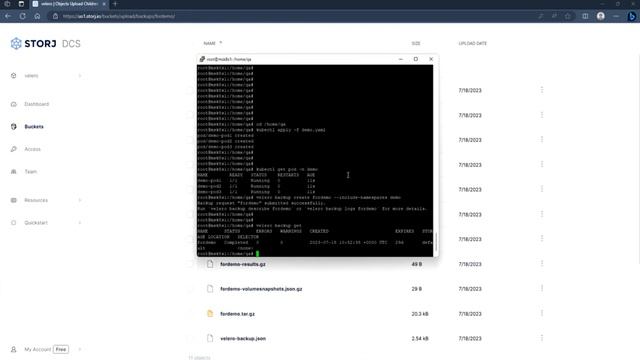Image resolution: width=640 pixels, height=360 pixels.
Task: Open the fordemo-volumesnapshots.json.gz file link
Action: click(261, 289)
